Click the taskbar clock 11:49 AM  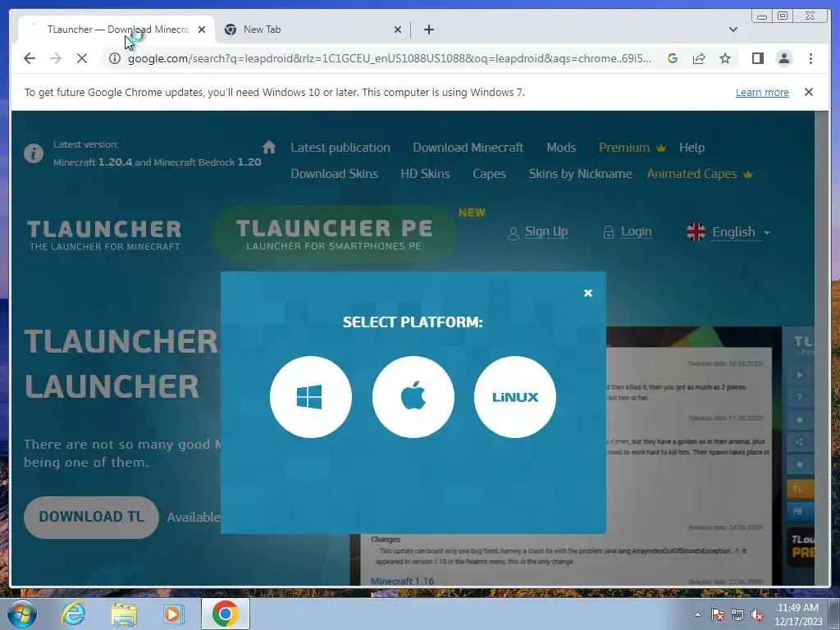pyautogui.click(x=797, y=614)
